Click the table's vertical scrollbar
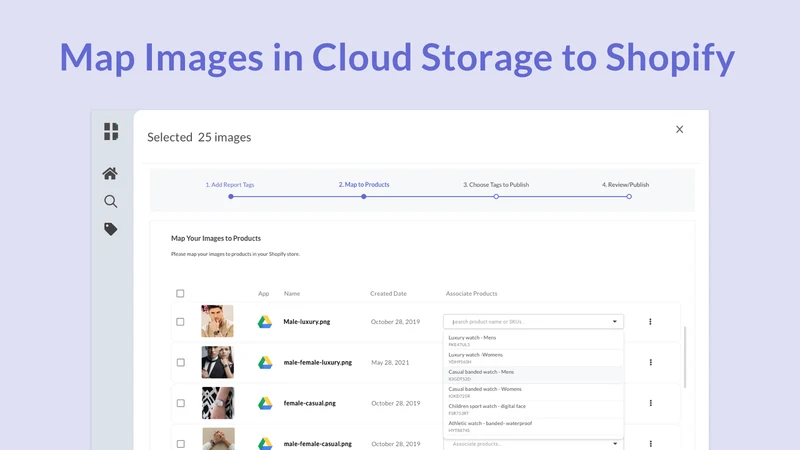The width and height of the screenshot is (800, 450). click(685, 357)
